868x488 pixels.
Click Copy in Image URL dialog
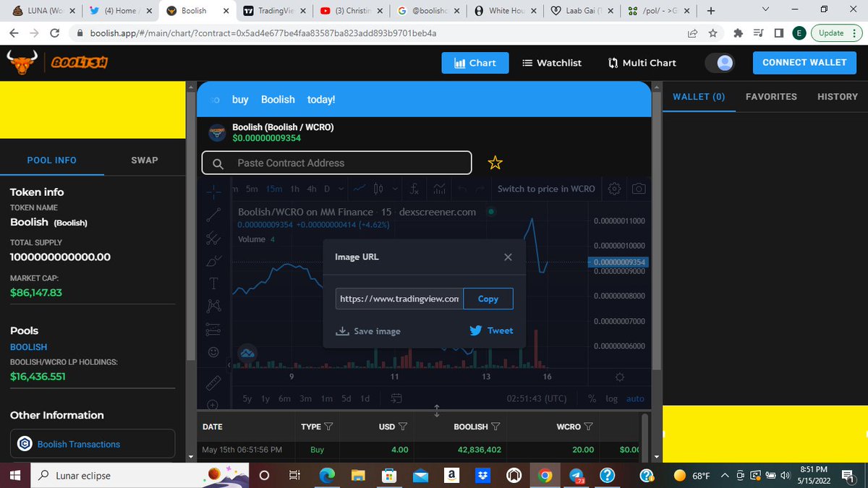point(488,299)
